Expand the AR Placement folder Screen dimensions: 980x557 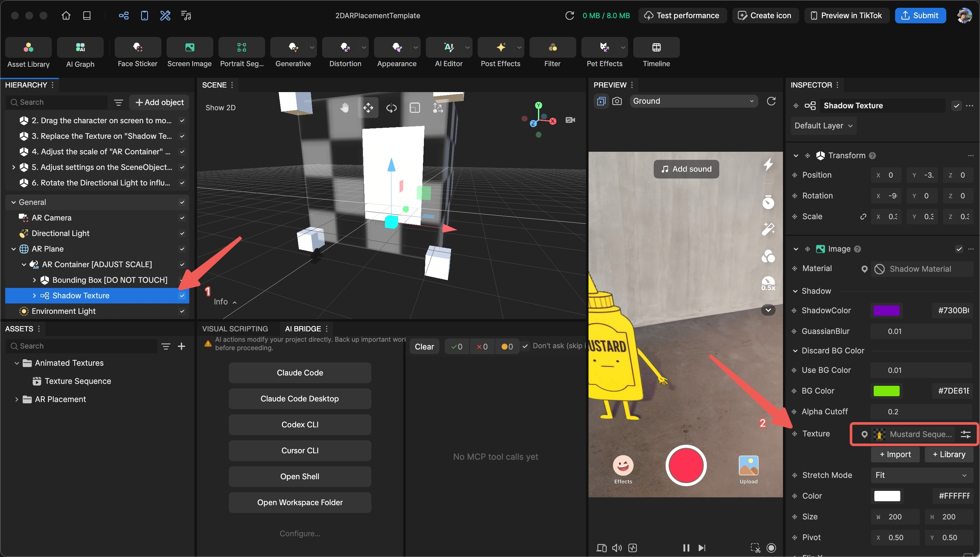click(17, 399)
